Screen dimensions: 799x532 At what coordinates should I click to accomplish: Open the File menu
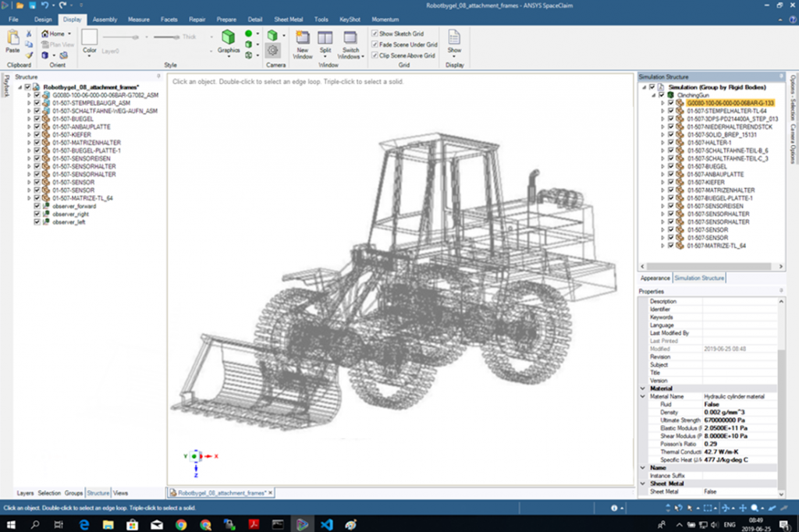click(x=13, y=20)
